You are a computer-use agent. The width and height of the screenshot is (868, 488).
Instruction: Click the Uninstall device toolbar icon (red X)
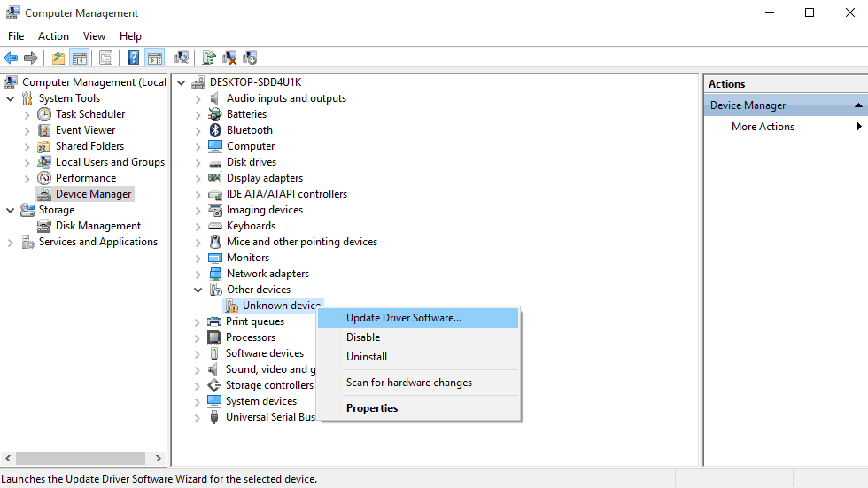pos(229,58)
